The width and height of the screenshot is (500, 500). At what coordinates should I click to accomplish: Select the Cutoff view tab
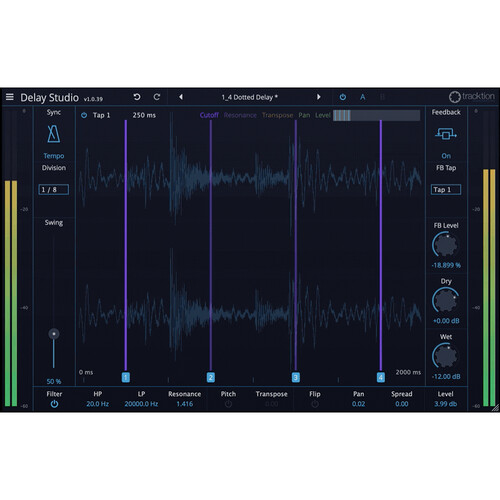[x=209, y=115]
